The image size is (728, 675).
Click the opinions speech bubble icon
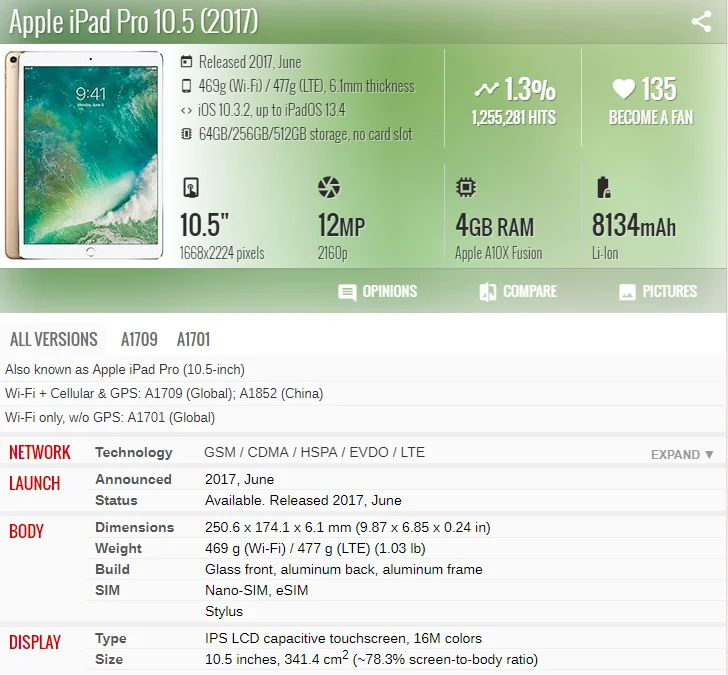(x=347, y=292)
